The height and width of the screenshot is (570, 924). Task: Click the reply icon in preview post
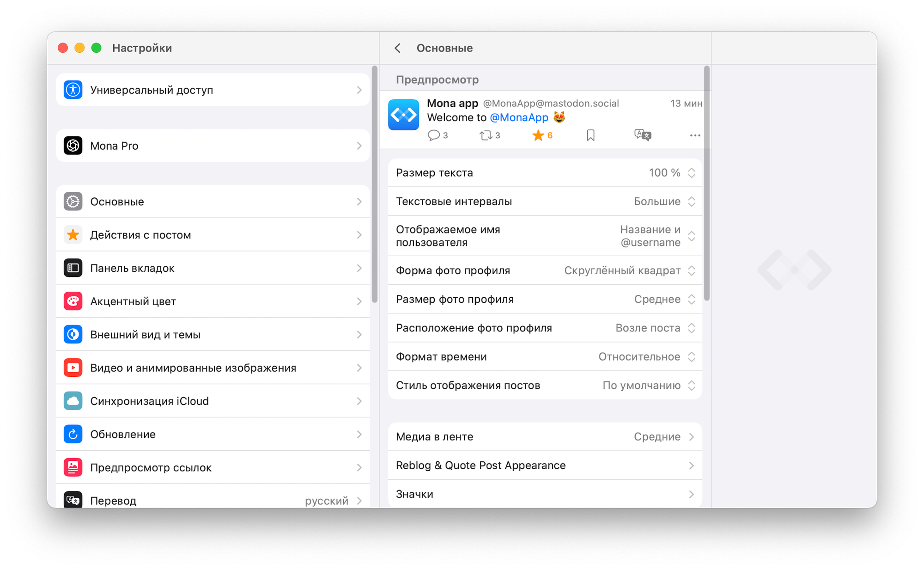coord(433,135)
